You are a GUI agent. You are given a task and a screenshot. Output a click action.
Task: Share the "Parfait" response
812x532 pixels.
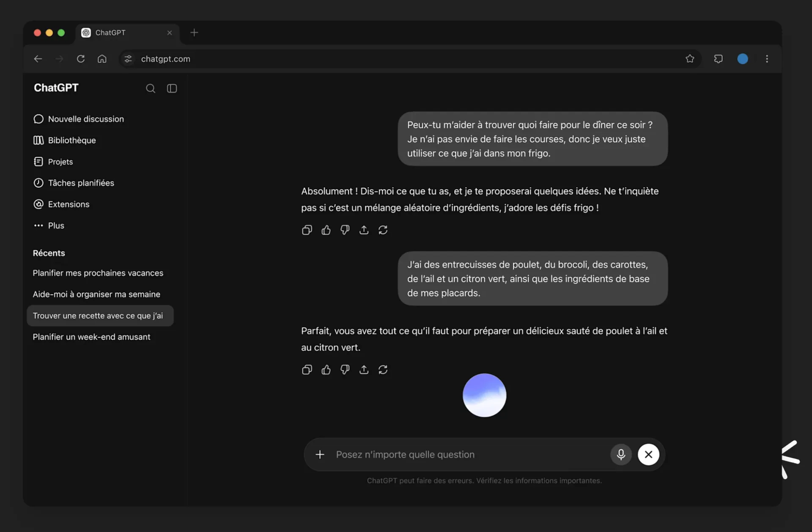coord(364,370)
